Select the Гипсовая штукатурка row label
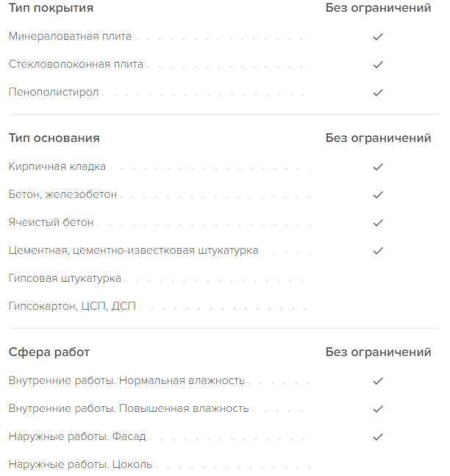This screenshot has width=450, height=476. click(x=65, y=278)
